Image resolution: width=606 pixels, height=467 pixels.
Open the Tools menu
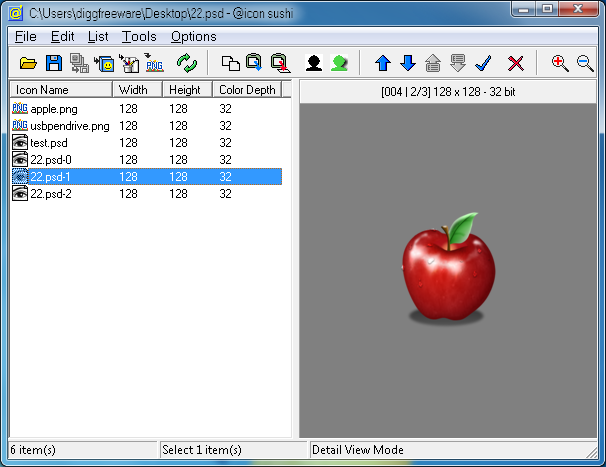[139, 36]
